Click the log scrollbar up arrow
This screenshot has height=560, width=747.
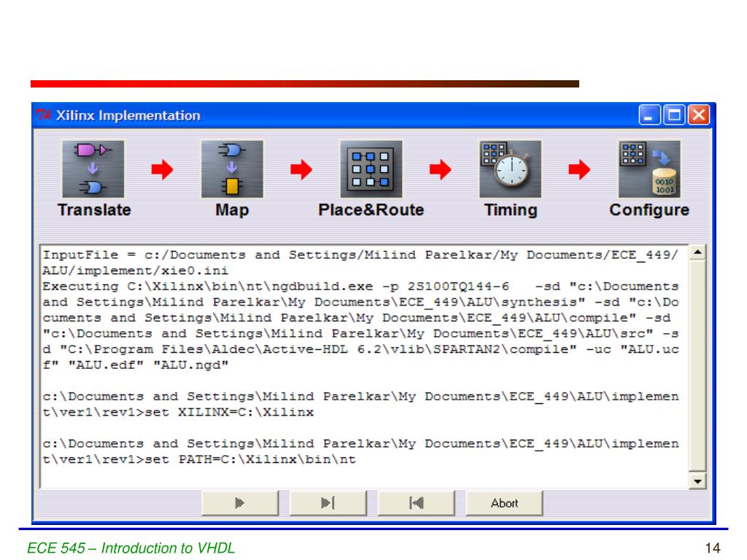click(697, 252)
